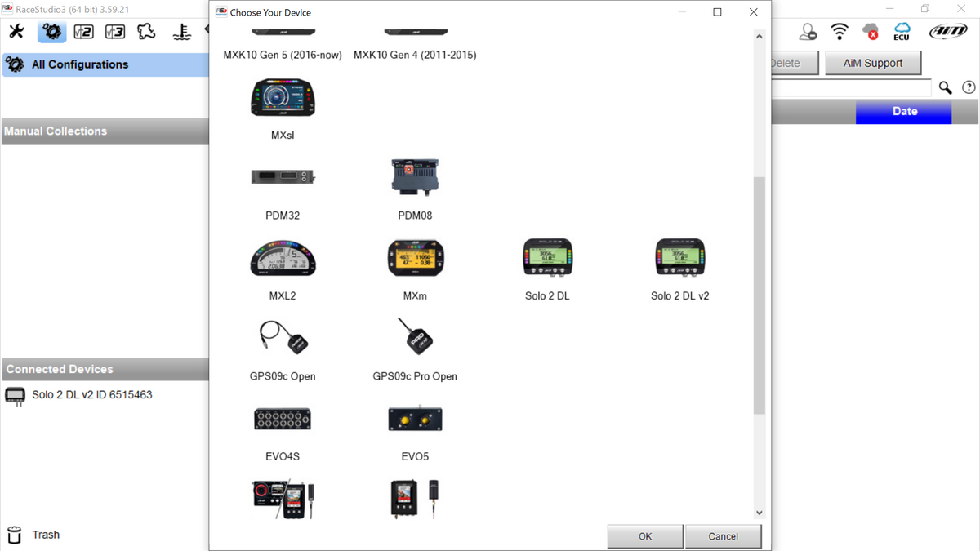Screen dimensions: 980x551
Task: Choose the PDM08 device icon
Action: pyautogui.click(x=415, y=177)
